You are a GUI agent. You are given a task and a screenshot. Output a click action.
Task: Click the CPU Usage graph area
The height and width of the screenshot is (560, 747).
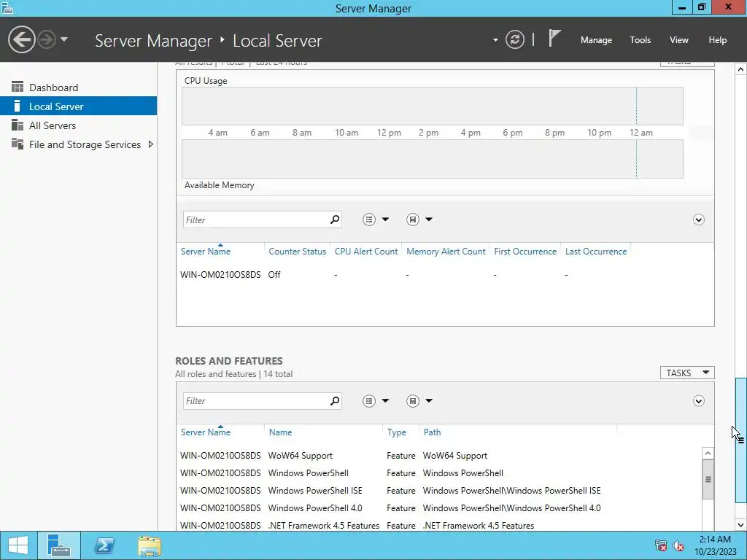click(x=432, y=106)
